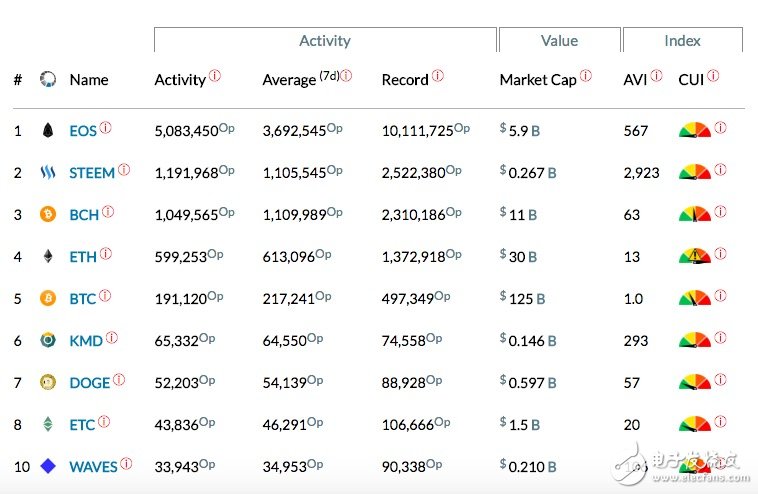Image resolution: width=758 pixels, height=494 pixels.
Task: Click info icon beside DOGE name
Action: coord(119,380)
